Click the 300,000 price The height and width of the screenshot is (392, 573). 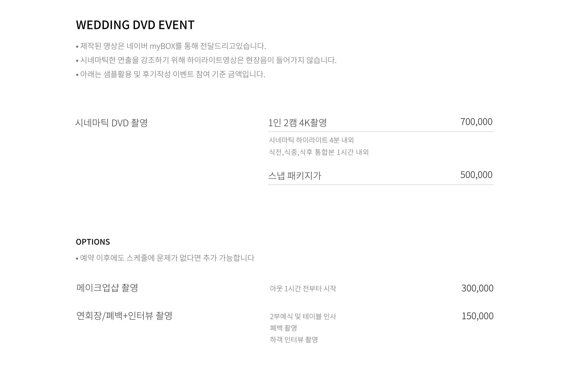click(x=477, y=288)
